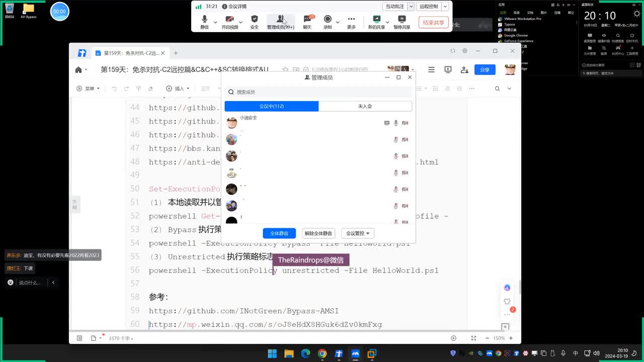Click 大纲 outline side tab
The width and height of the screenshot is (644, 362).
(x=74, y=204)
